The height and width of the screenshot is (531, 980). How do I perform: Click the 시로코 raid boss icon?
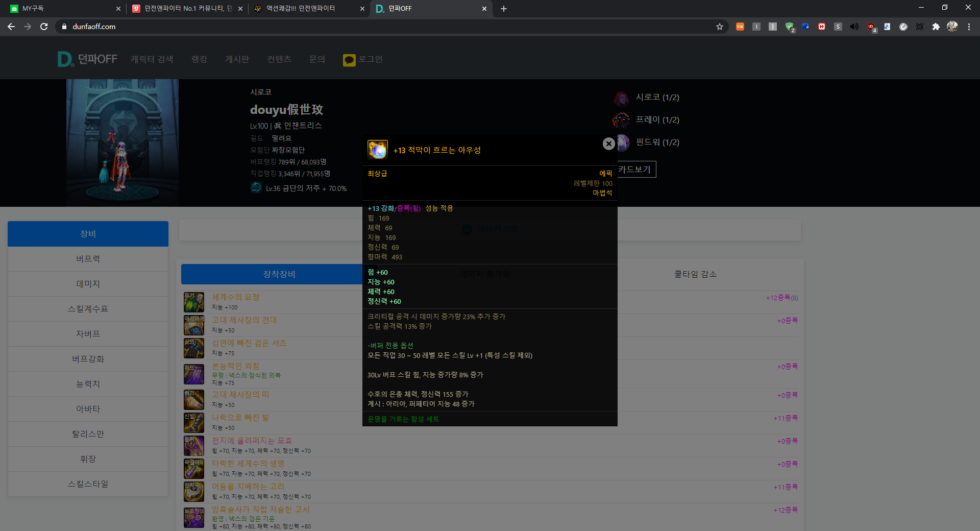point(621,98)
